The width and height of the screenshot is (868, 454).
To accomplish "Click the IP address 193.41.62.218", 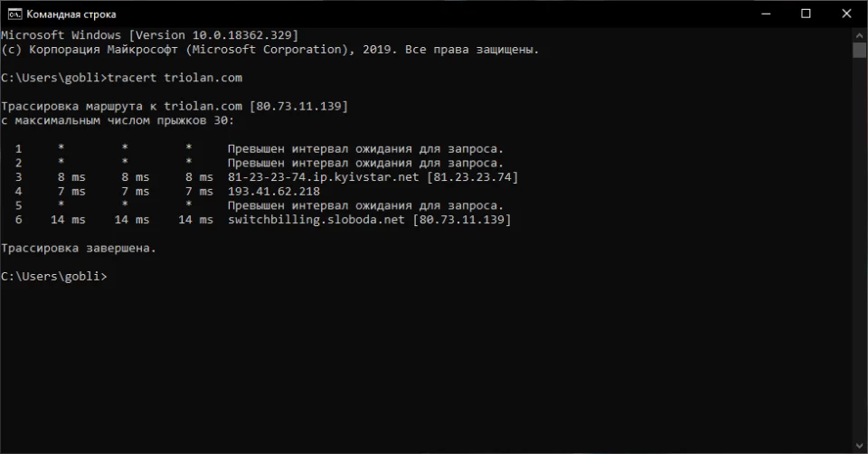I will pos(274,191).
